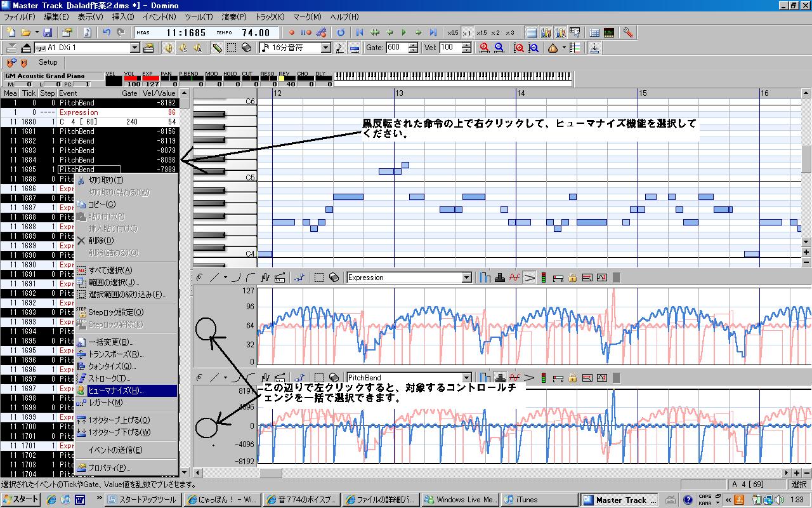
Task: Click the red record button
Action: (291, 32)
